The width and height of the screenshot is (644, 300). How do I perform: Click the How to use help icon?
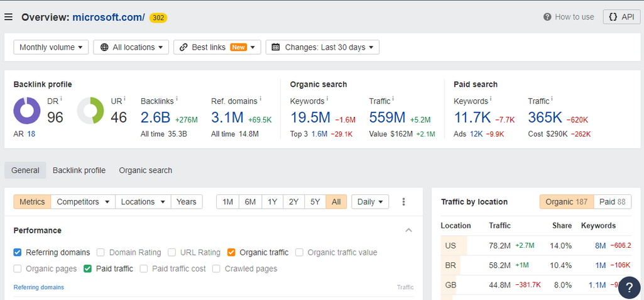point(547,17)
